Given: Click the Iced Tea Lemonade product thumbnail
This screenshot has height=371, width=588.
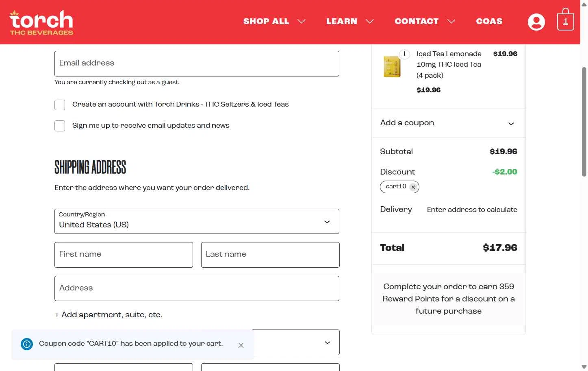Looking at the screenshot, I should 392,67.
